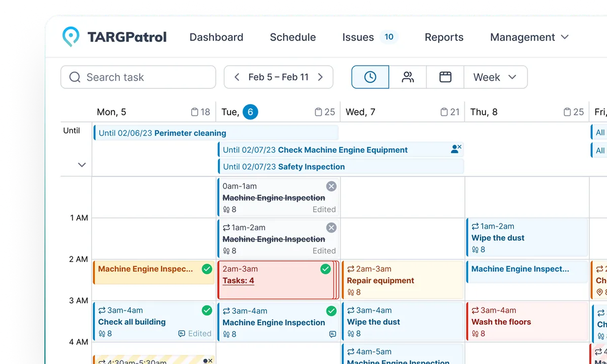The height and width of the screenshot is (364, 607).
Task: Go to the Dashboard tab
Action: (x=216, y=37)
